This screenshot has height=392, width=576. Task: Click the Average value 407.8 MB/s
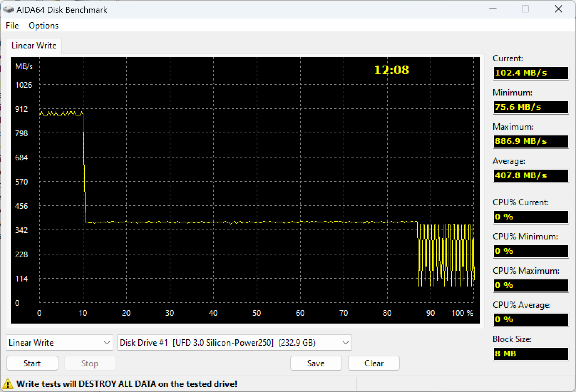coord(531,176)
